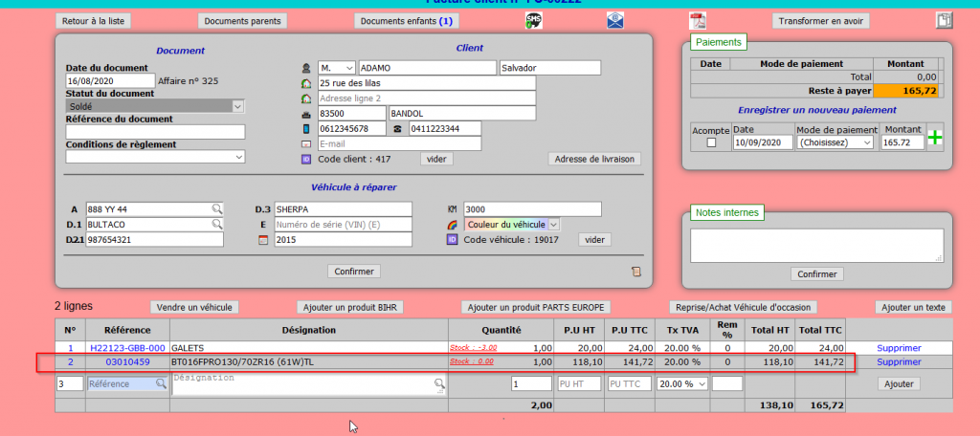Tick the Acompte checkbox
This screenshot has width=980, height=436.
tap(711, 143)
